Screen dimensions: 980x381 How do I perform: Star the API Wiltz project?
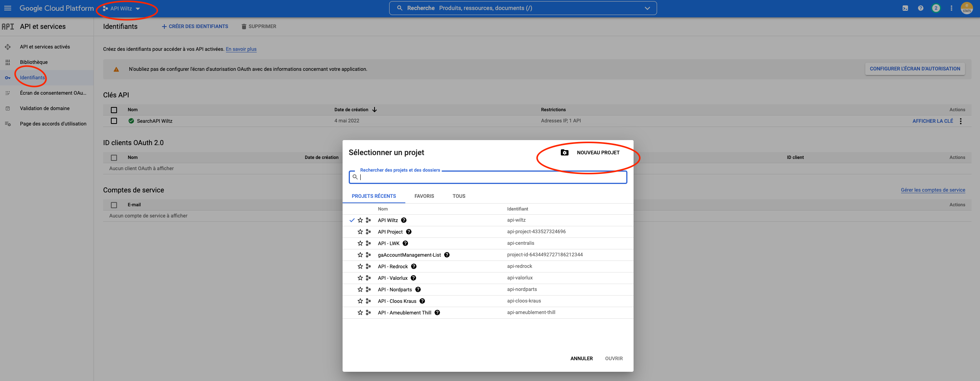tap(360, 220)
